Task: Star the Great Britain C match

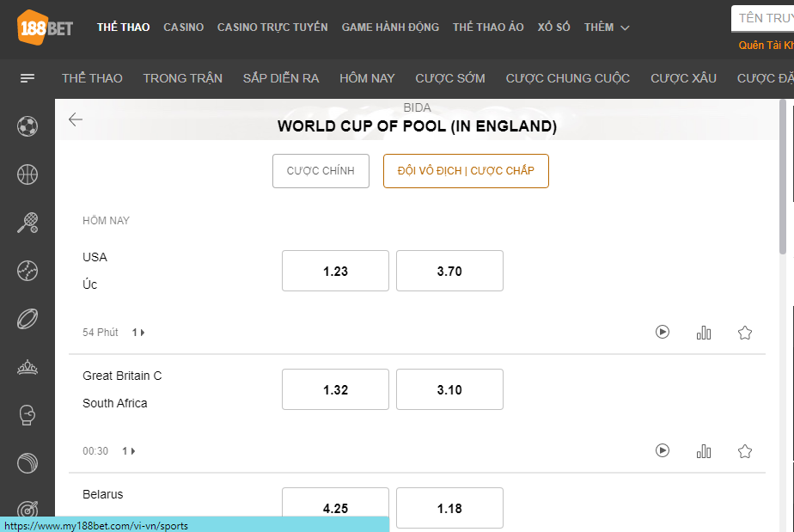Action: point(745,450)
